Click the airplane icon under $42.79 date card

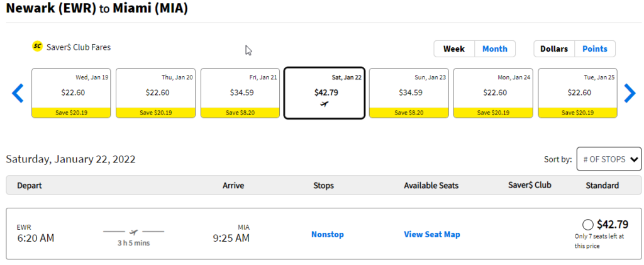coord(324,104)
